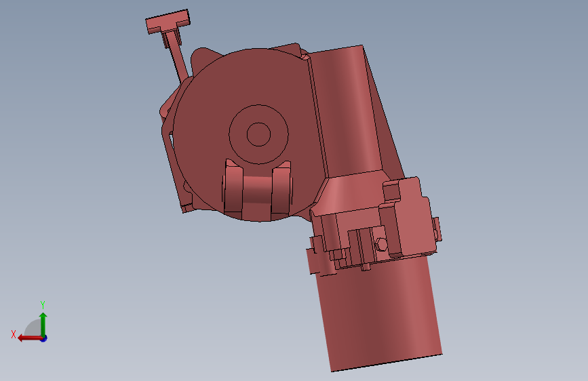Click the red "X" label of the triad

(x=14, y=334)
